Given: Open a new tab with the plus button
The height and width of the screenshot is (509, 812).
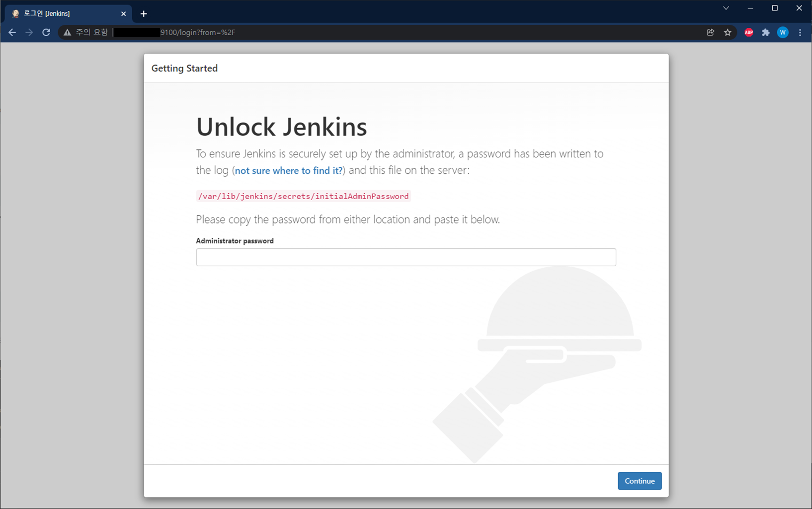Looking at the screenshot, I should click(144, 14).
